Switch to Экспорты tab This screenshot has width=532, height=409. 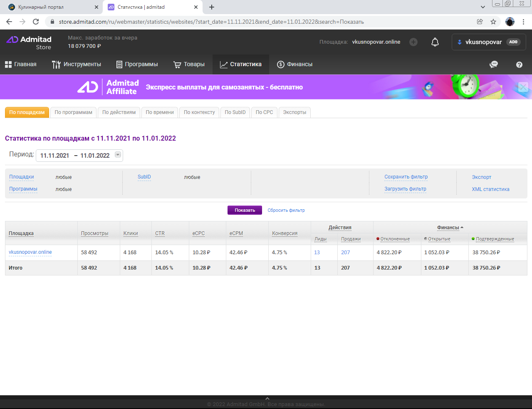294,112
